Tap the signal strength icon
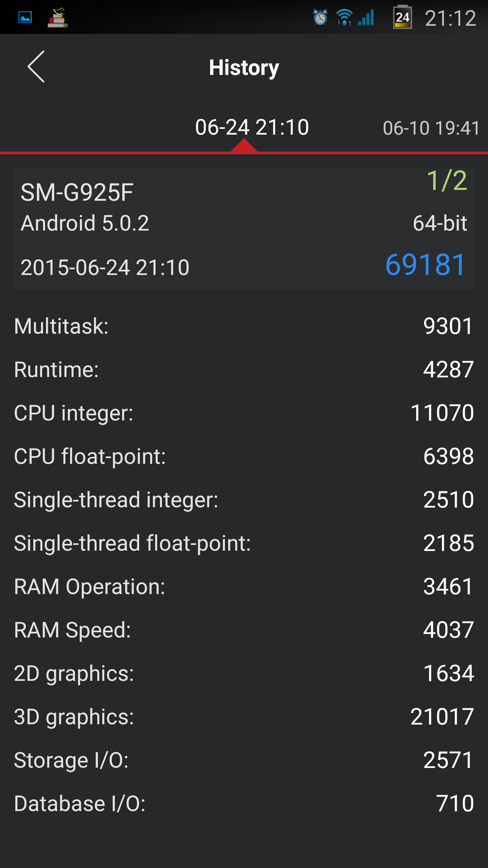The image size is (488, 868). (x=366, y=18)
